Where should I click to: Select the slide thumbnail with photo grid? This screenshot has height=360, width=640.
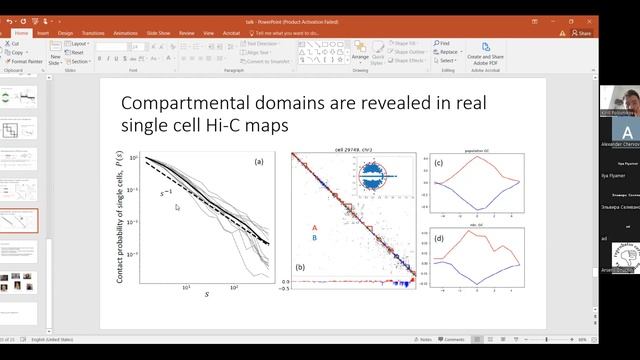click(18, 282)
